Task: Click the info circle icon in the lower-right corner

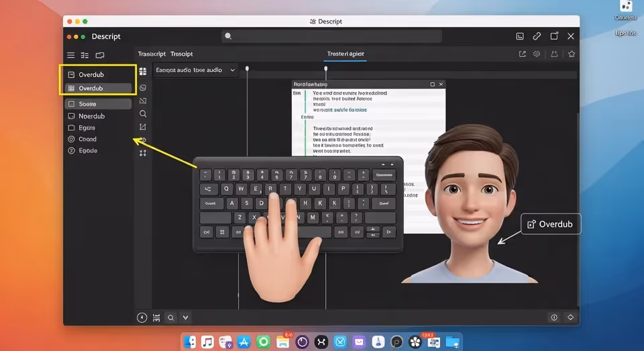Action: click(554, 317)
